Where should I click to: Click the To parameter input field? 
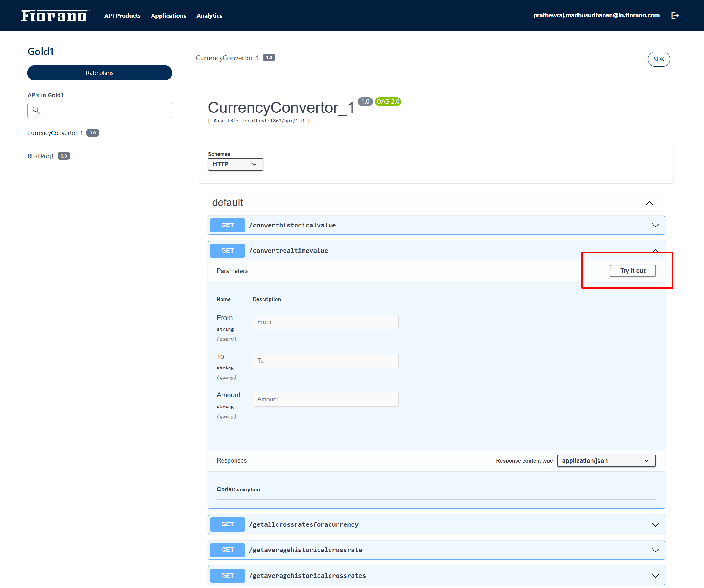(325, 361)
